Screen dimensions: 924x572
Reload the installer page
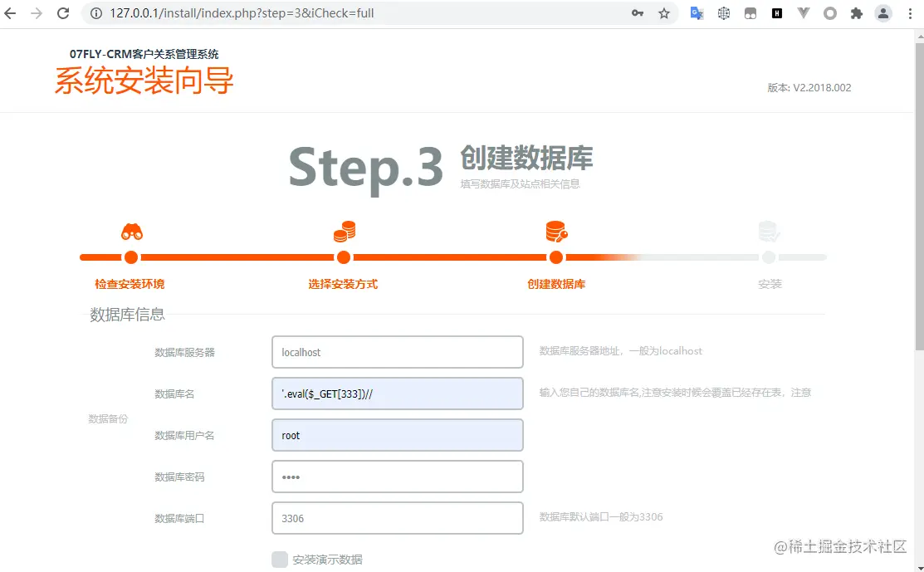click(x=63, y=13)
